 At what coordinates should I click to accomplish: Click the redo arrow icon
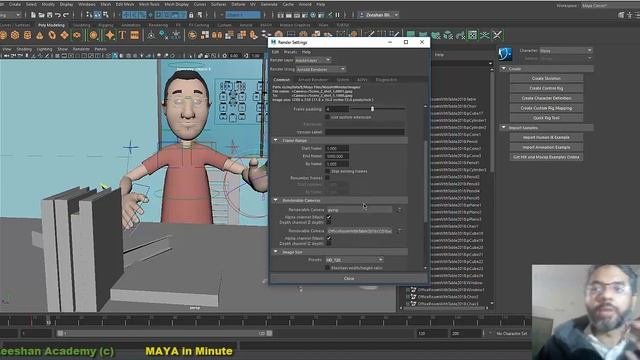pos(66,15)
